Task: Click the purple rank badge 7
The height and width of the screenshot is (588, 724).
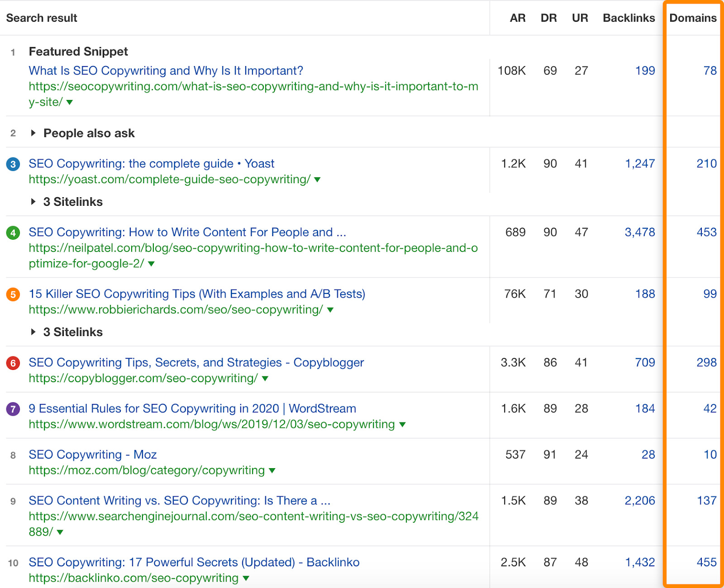Action: 13,409
